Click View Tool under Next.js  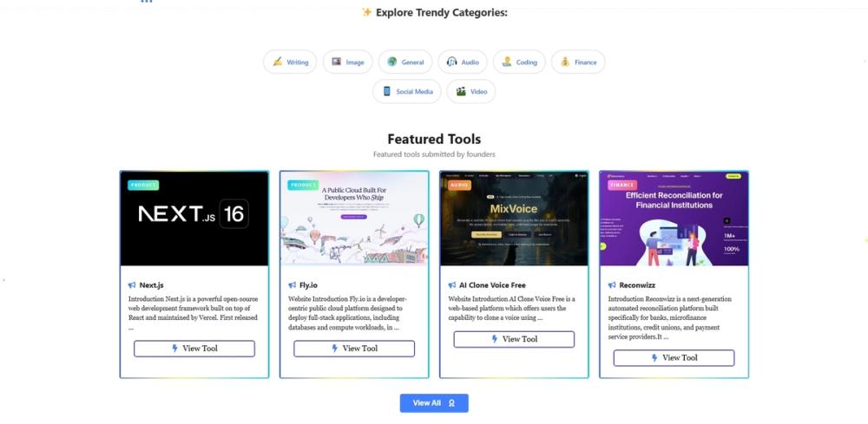point(194,349)
